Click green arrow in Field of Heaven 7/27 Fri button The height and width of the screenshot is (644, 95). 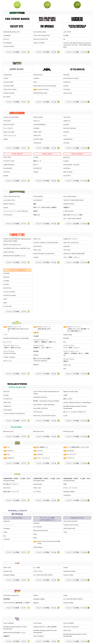[28, 224]
